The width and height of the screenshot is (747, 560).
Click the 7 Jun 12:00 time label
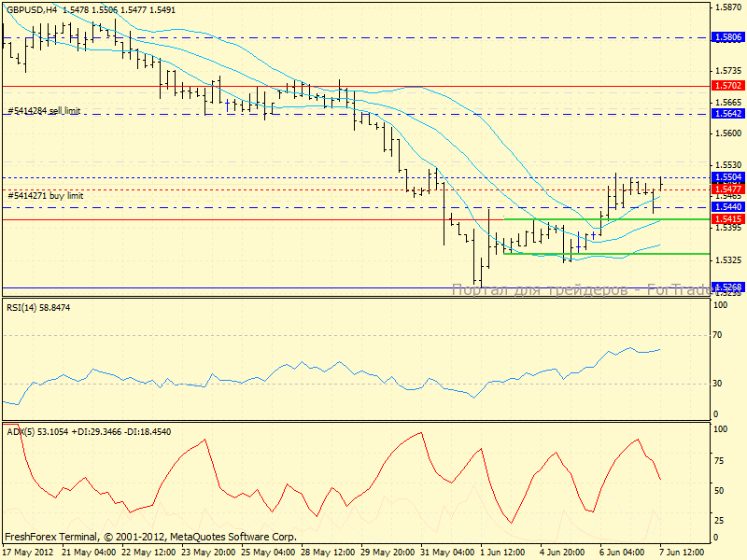[x=684, y=552]
